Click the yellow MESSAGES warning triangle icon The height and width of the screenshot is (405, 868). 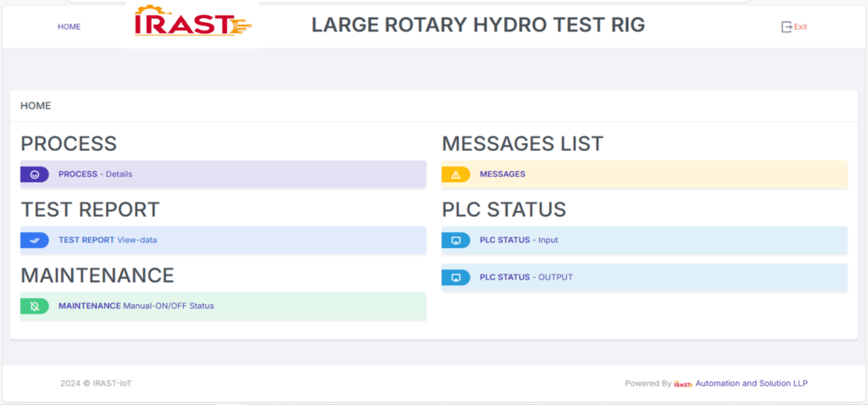click(455, 175)
